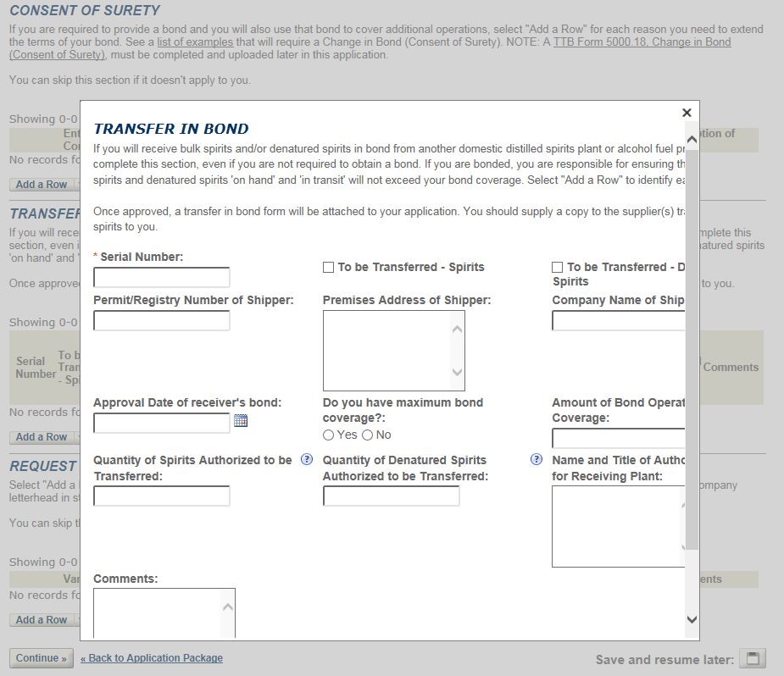Click Add a Row under Request section
Screen dimensions: 784x676
click(x=42, y=619)
